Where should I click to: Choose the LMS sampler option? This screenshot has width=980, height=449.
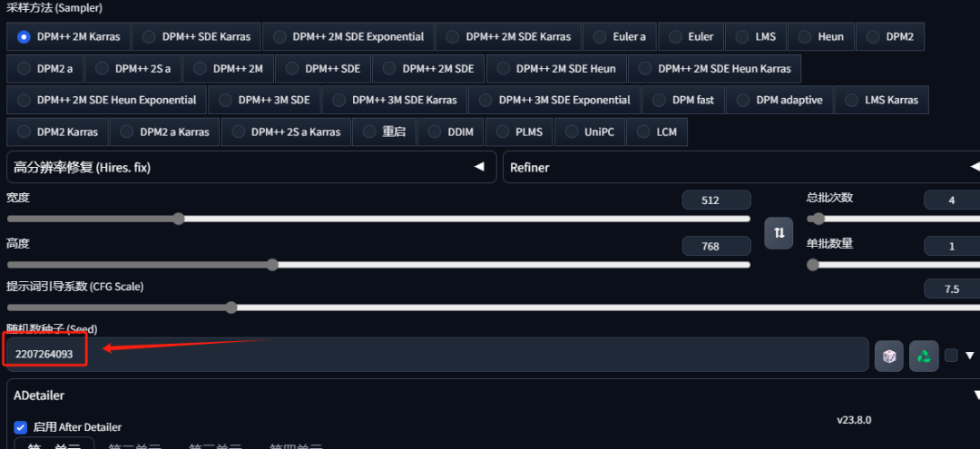point(756,37)
